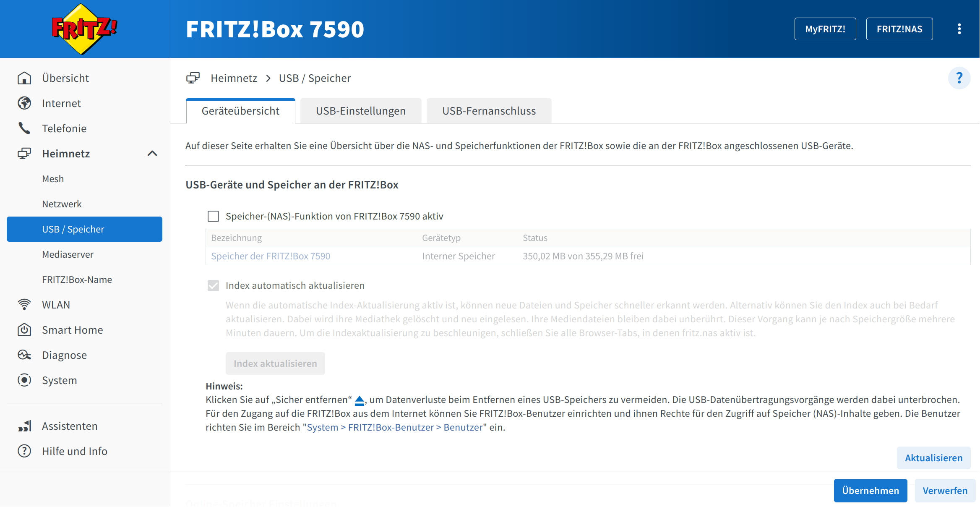Image resolution: width=980 pixels, height=507 pixels.
Task: Click the WLAN wifi icon
Action: point(24,305)
